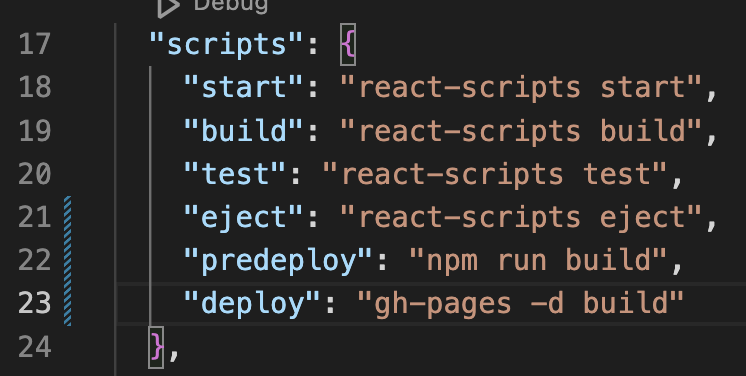Click the "react-scripts eject" value
Screen dimensions: 746x376
pyautogui.click(x=521, y=218)
